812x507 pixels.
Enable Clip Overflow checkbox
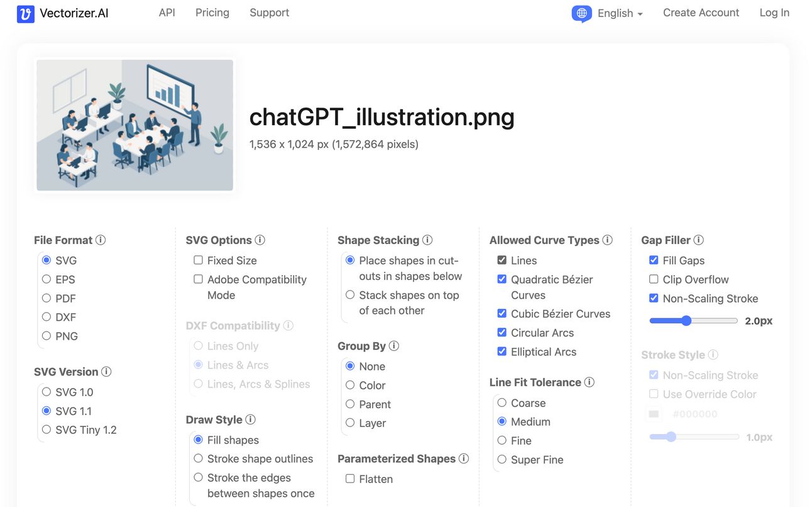654,279
